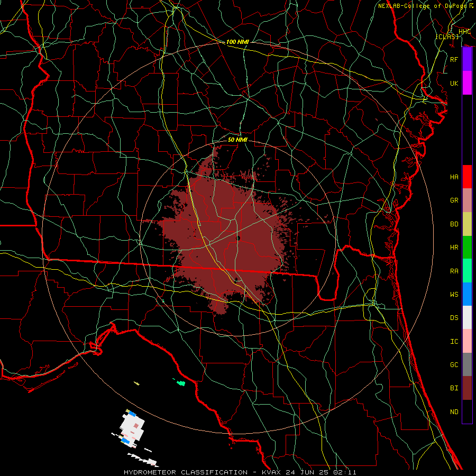476x476 pixels.
Task: Click the RA legend label
Action: tap(454, 271)
